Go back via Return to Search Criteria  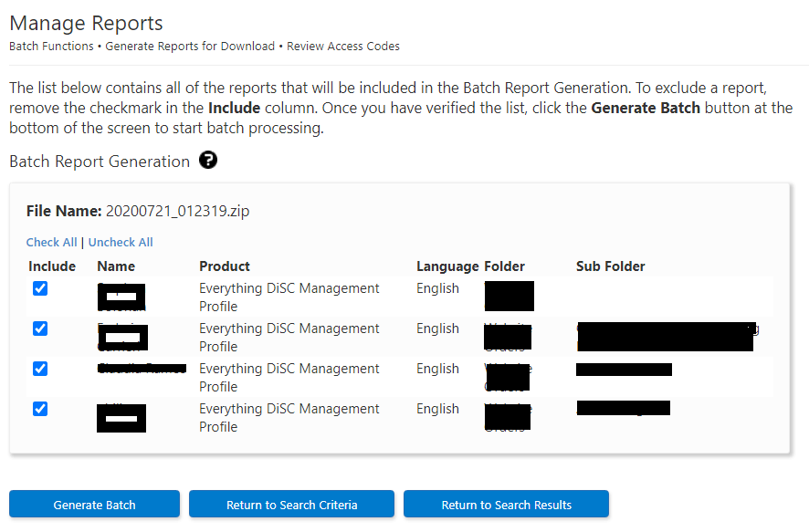(291, 504)
